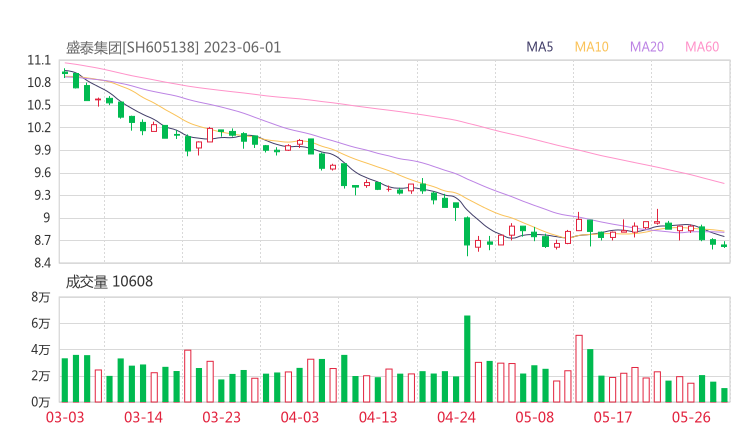Click the 03-23 date axis label
Screen dimensions: 740x440
click(221, 417)
